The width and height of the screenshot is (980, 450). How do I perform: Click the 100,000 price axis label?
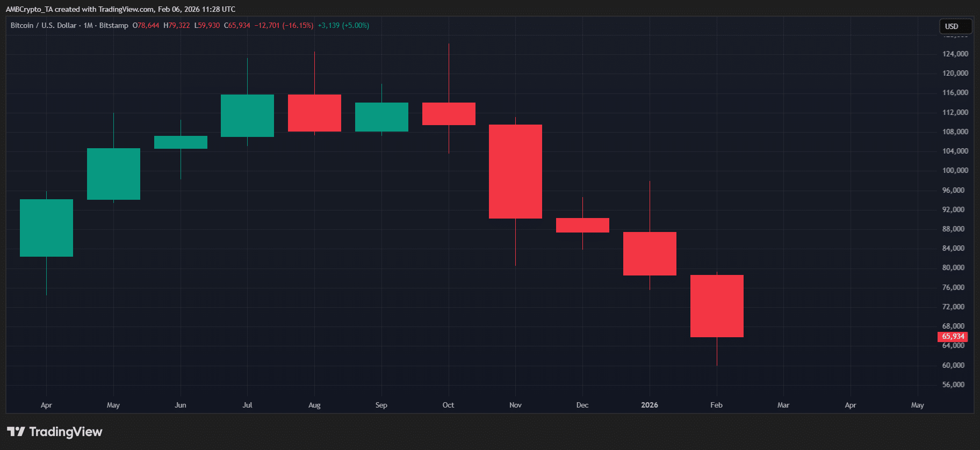click(955, 170)
